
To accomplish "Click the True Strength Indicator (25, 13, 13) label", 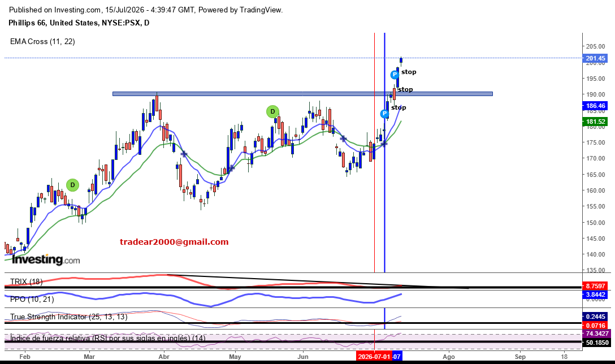I will pyautogui.click(x=68, y=317).
